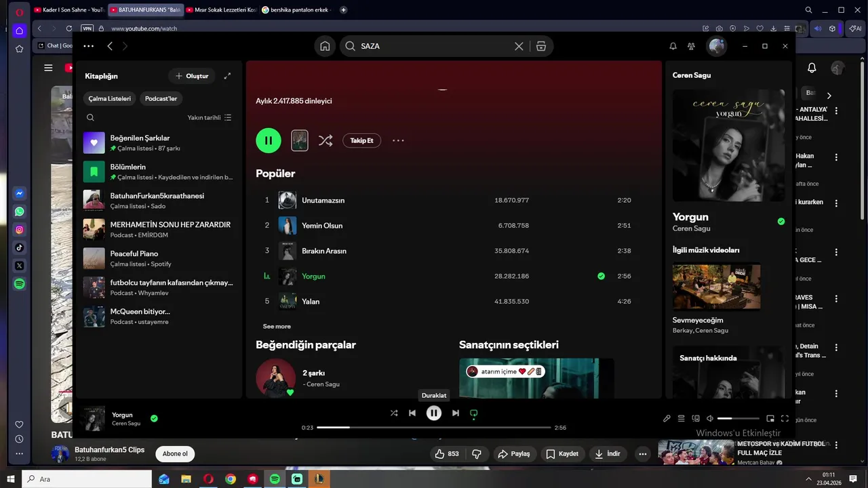Open 2 şarkı liked songs by Ceren Sagu
Screen dimensions: 868x488
(x=313, y=373)
